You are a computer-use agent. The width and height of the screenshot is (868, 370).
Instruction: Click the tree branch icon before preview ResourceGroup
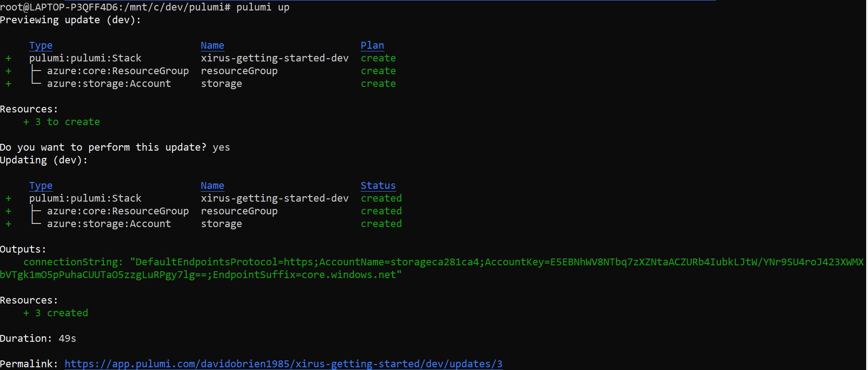tap(36, 71)
